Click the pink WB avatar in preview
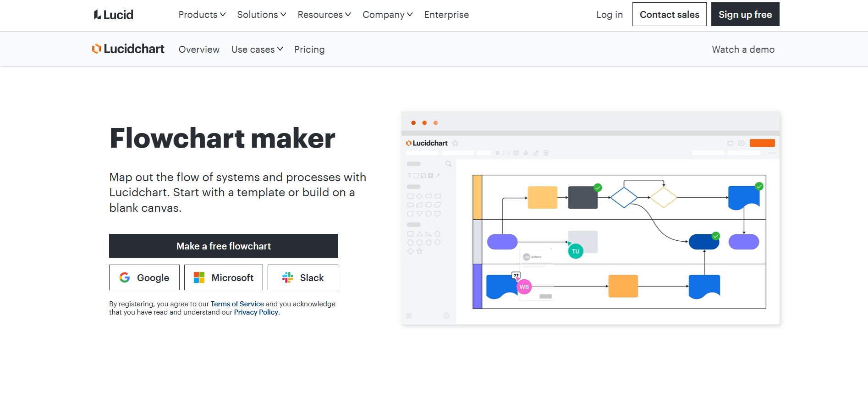868x393 pixels. (524, 287)
